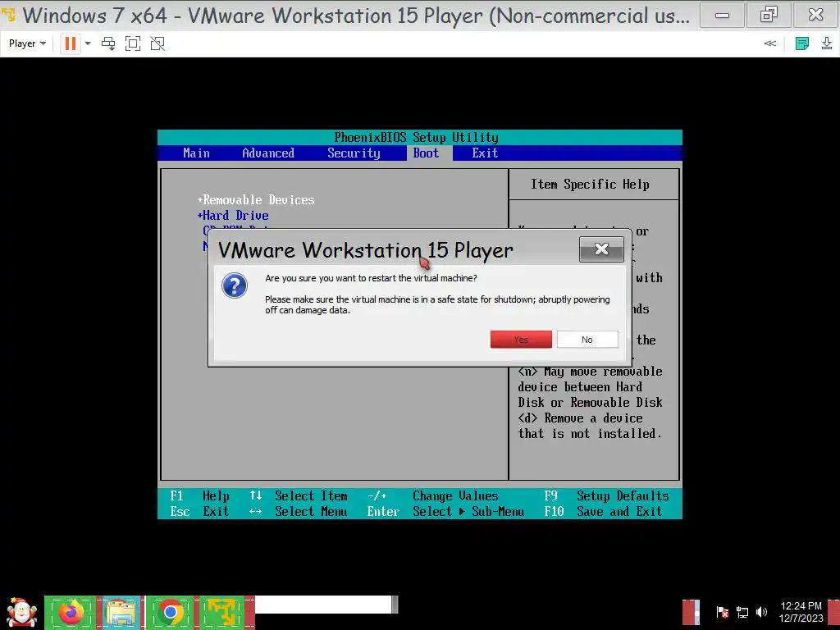Click Yes to restart the virtual machine
Screen dimensions: 840x630
click(521, 339)
